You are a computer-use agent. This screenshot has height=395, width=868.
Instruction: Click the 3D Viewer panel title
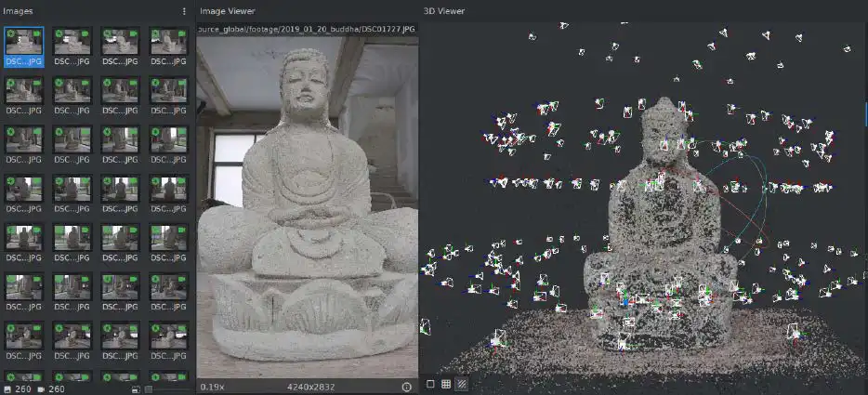point(444,10)
